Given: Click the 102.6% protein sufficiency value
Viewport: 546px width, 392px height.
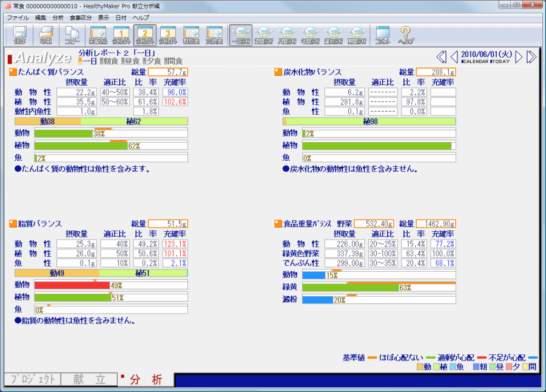Looking at the screenshot, I should point(175,102).
